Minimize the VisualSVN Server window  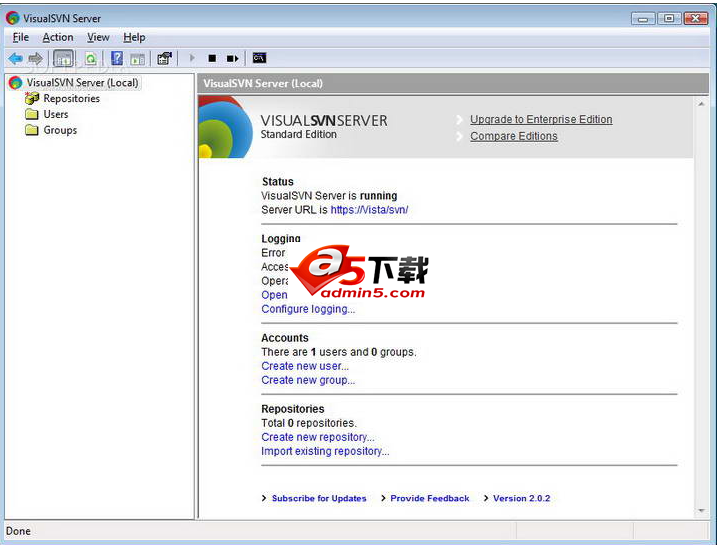(643, 18)
